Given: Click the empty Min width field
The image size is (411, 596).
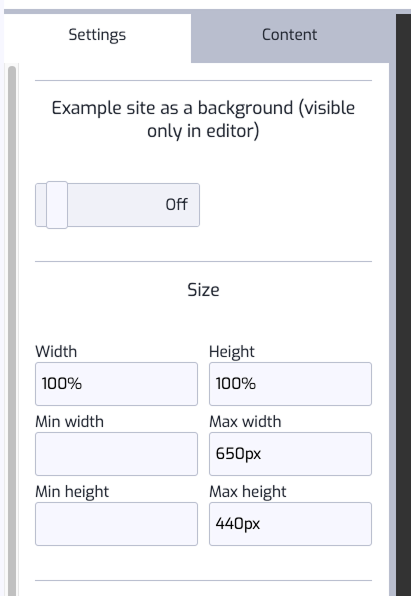Looking at the screenshot, I should point(116,454).
